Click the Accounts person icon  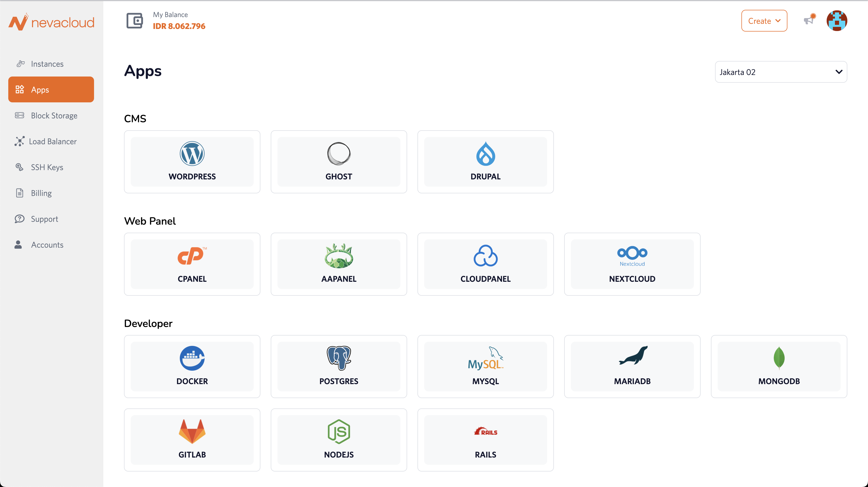tap(18, 245)
